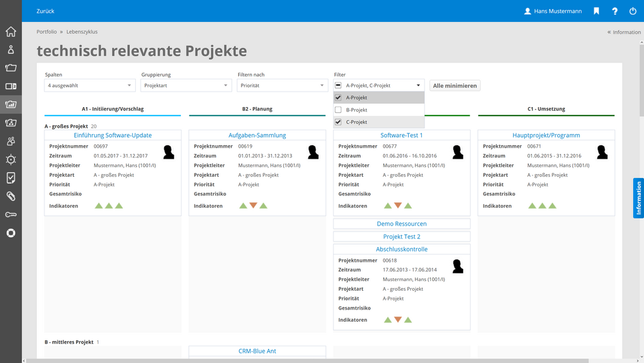Click the power logout icon
The width and height of the screenshot is (644, 363).
(632, 11)
